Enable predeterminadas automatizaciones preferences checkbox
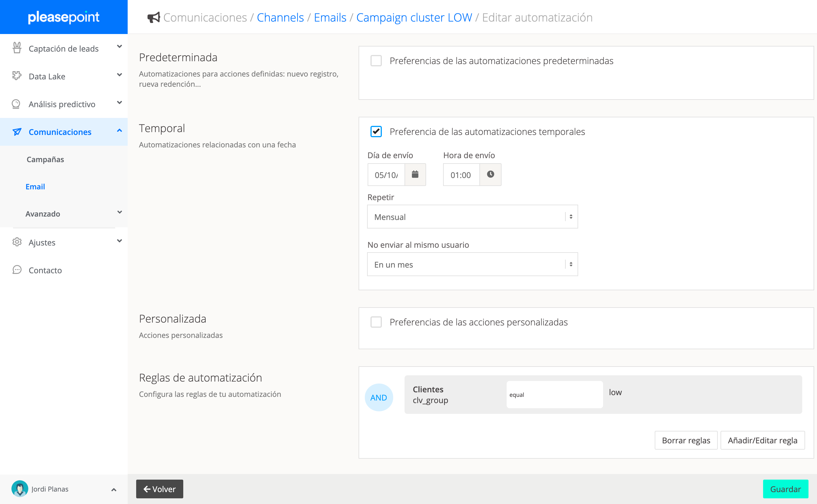This screenshot has height=504, width=817. 376,61
